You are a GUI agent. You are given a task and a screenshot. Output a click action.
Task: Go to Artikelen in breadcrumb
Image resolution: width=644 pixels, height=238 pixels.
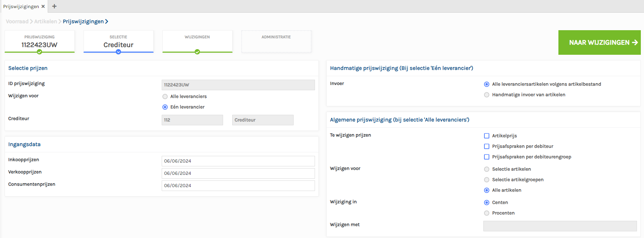46,21
